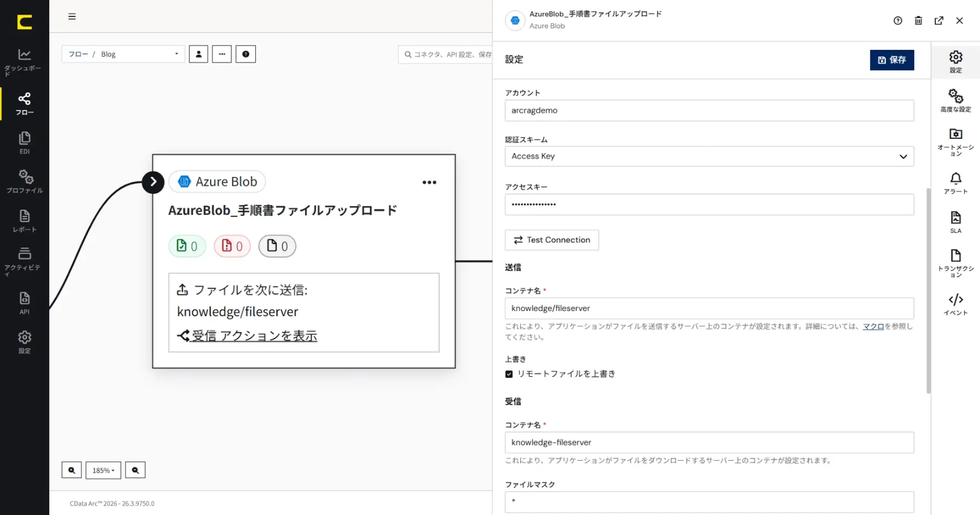Image resolution: width=980 pixels, height=515 pixels.
Task: Open the three-dot menu on Azure Blob card
Action: (429, 182)
